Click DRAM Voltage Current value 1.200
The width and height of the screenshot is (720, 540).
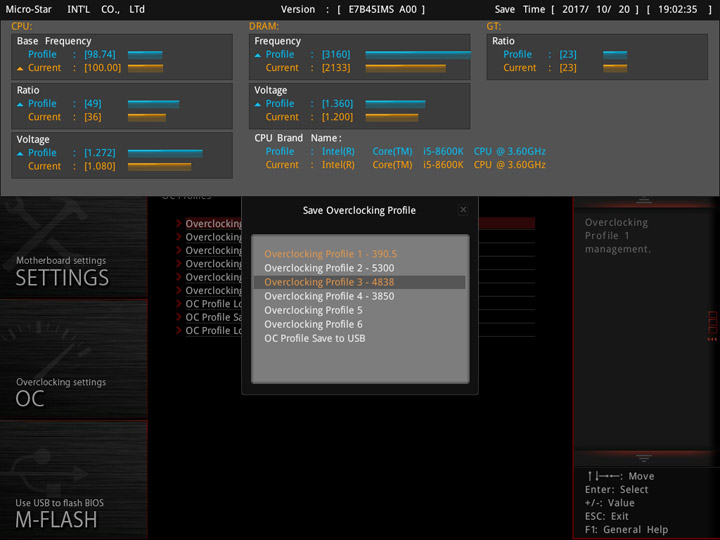[x=338, y=117]
